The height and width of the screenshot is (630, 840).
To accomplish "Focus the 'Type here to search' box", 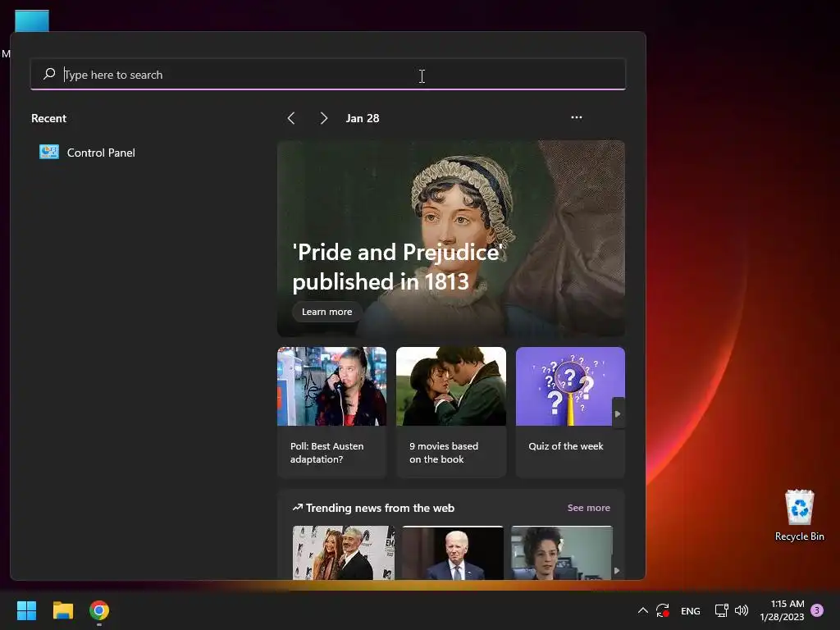I will tap(328, 75).
